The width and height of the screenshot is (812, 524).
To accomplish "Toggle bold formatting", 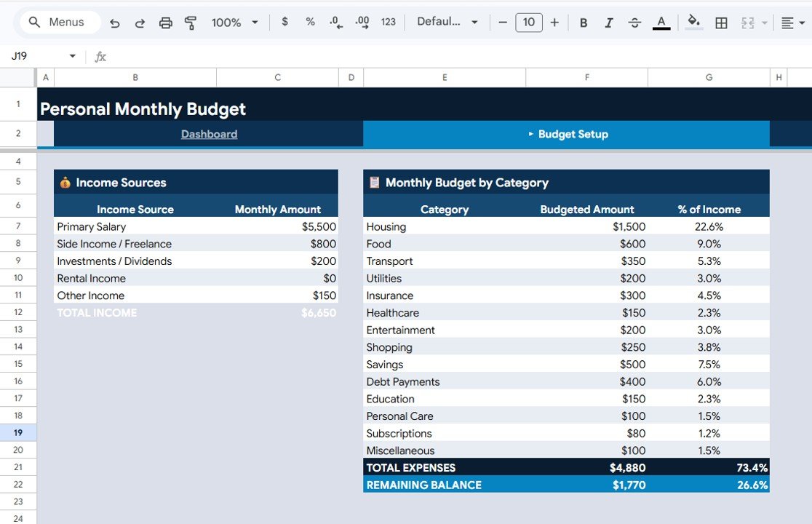I will tap(583, 22).
